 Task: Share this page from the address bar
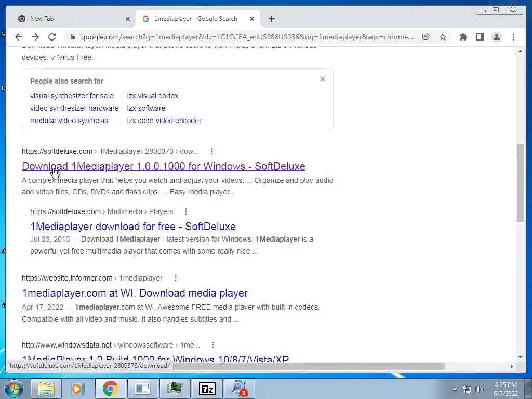coord(426,37)
